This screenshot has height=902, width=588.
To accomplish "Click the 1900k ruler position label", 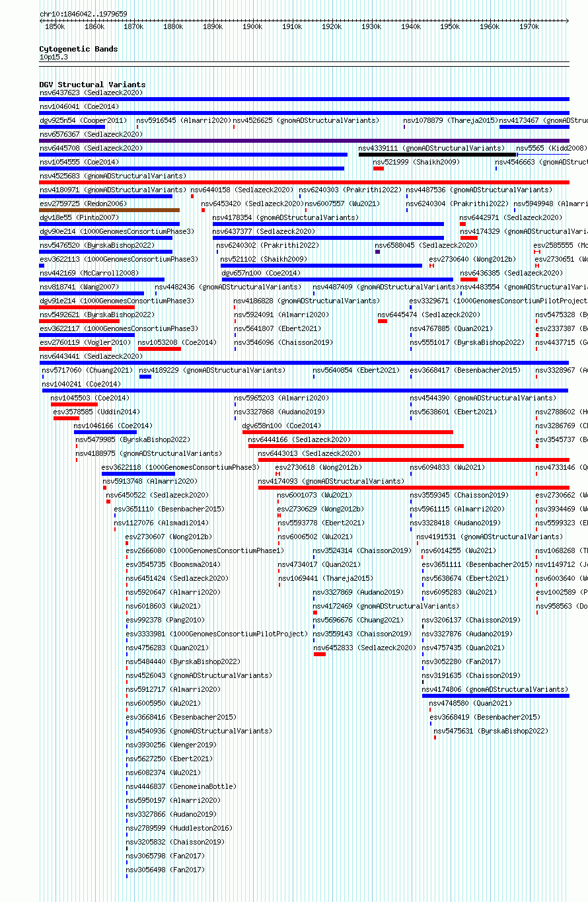I will point(252,26).
